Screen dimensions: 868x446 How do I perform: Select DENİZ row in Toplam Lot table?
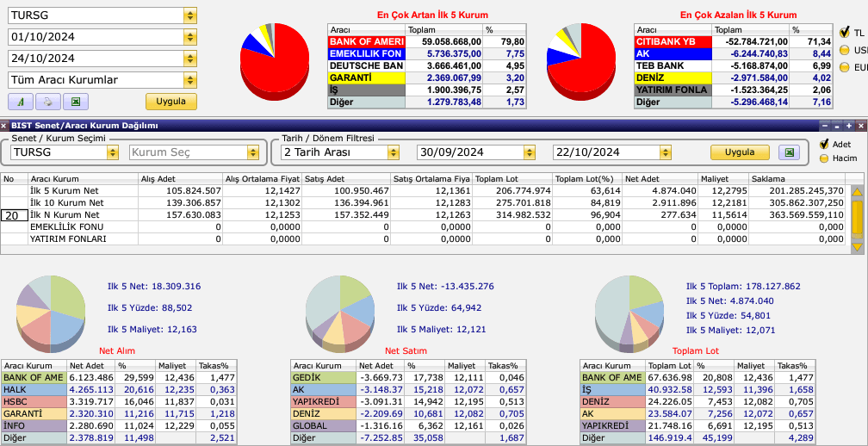pyautogui.click(x=697, y=402)
